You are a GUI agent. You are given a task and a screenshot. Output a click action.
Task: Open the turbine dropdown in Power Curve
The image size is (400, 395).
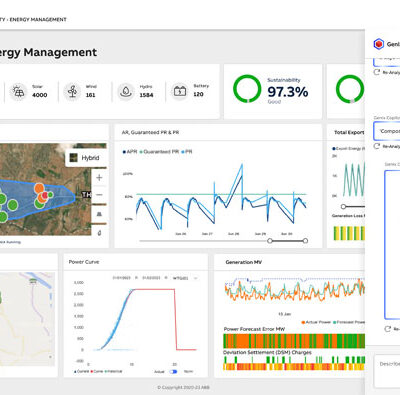[x=186, y=278]
